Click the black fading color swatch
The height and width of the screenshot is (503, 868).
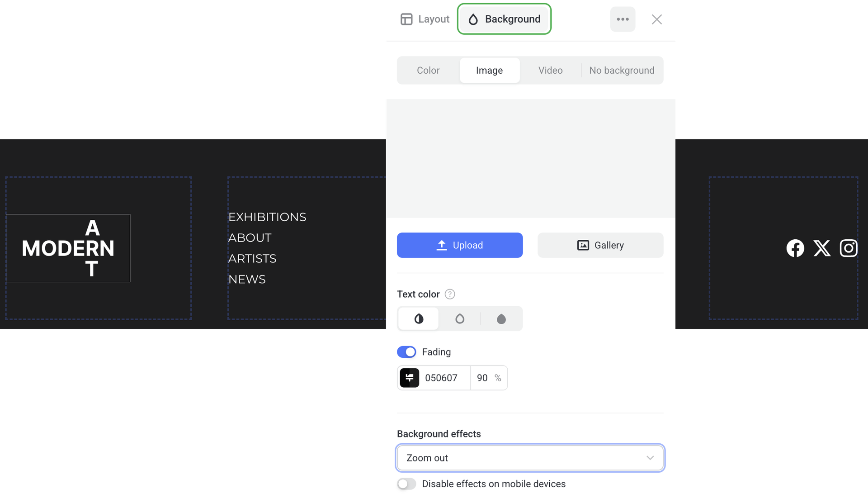410,378
